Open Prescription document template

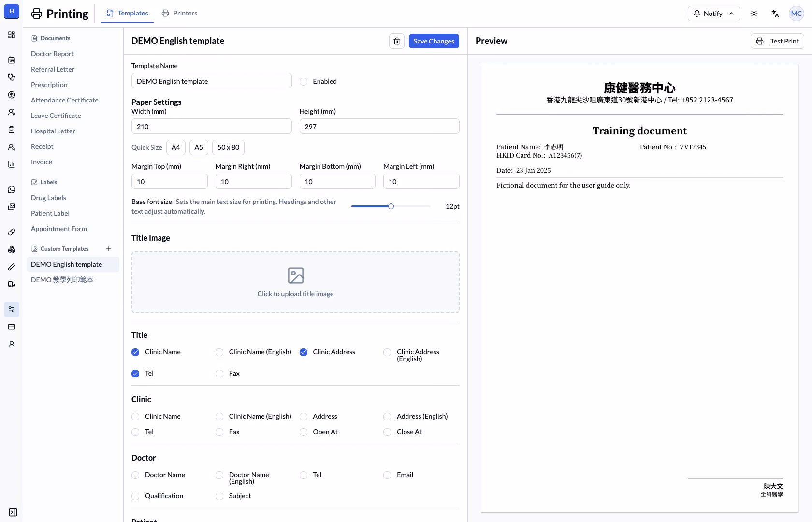(x=49, y=85)
